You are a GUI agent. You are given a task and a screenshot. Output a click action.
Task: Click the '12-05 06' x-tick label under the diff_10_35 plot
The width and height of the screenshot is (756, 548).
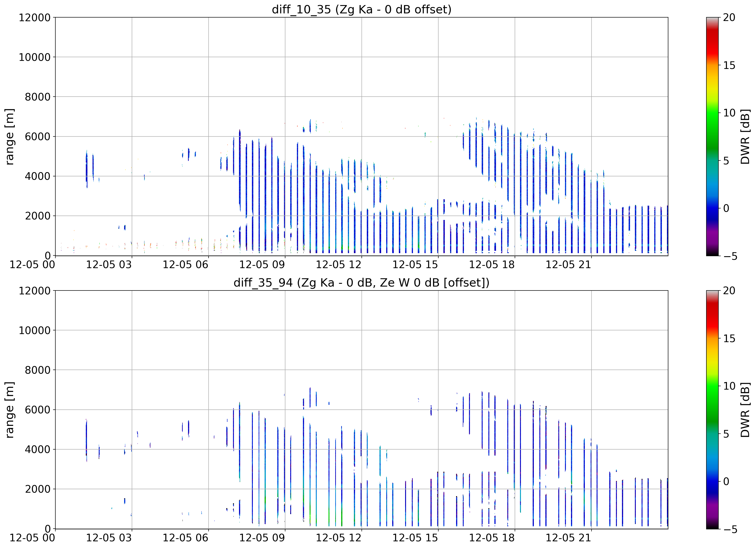[185, 265]
